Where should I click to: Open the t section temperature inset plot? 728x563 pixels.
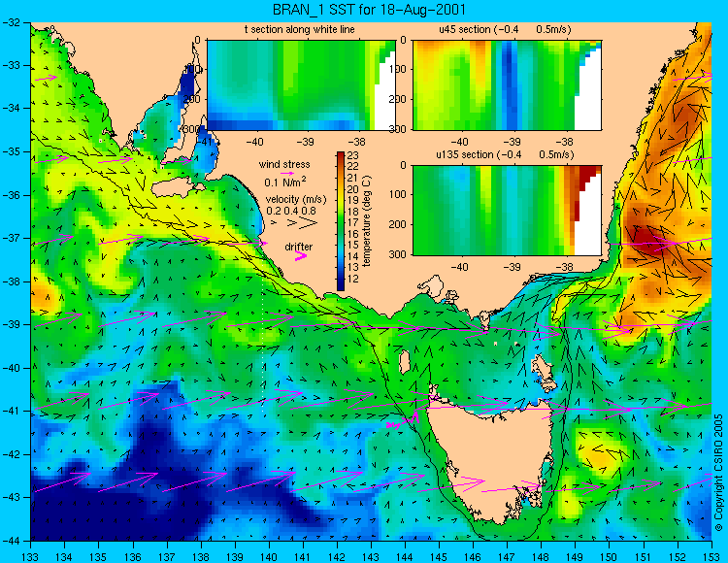tap(301, 85)
